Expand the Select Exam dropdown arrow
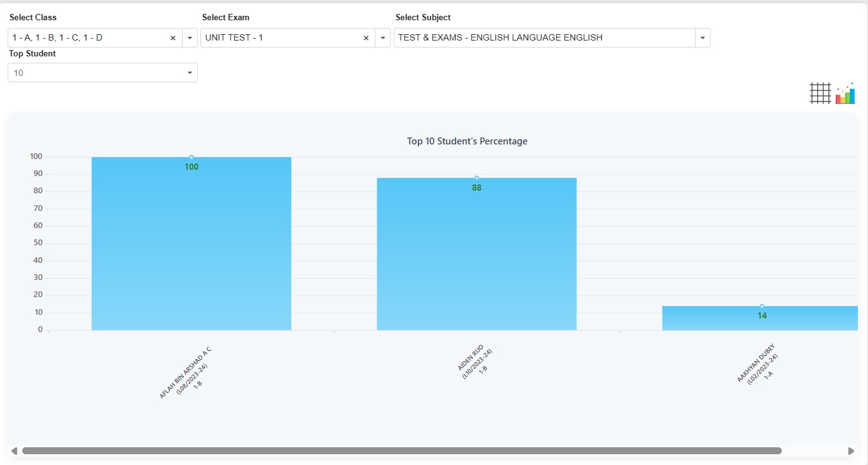This screenshot has height=465, width=868. click(x=382, y=38)
